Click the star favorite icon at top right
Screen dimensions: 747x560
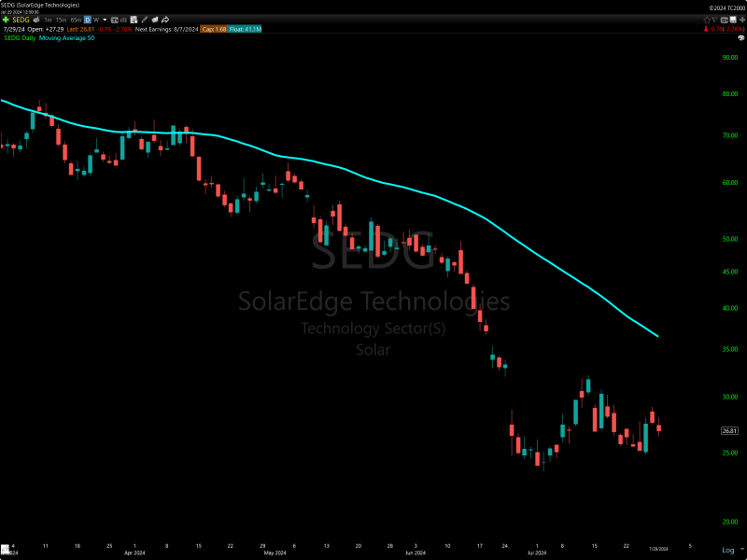click(707, 20)
